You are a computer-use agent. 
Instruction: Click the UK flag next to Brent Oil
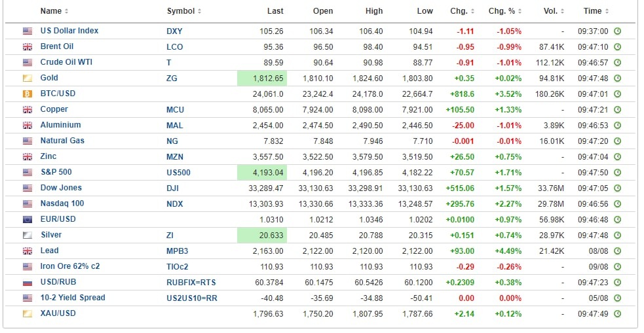tap(28, 46)
